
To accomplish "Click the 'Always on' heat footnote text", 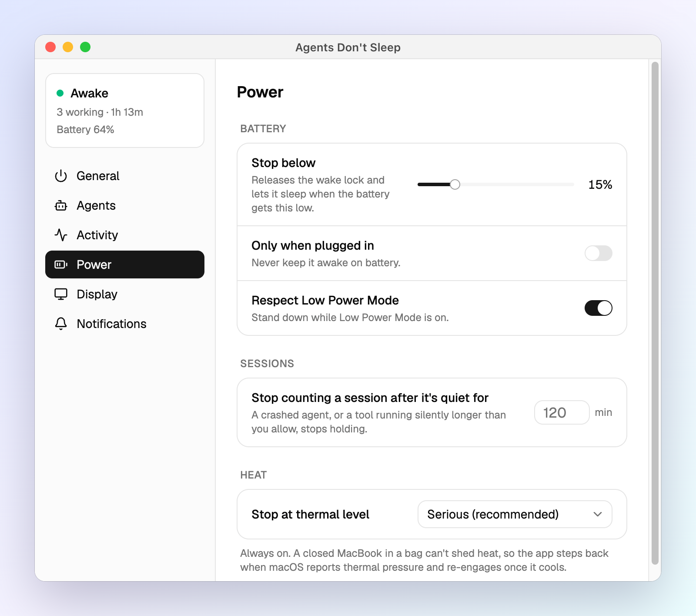I will (424, 560).
